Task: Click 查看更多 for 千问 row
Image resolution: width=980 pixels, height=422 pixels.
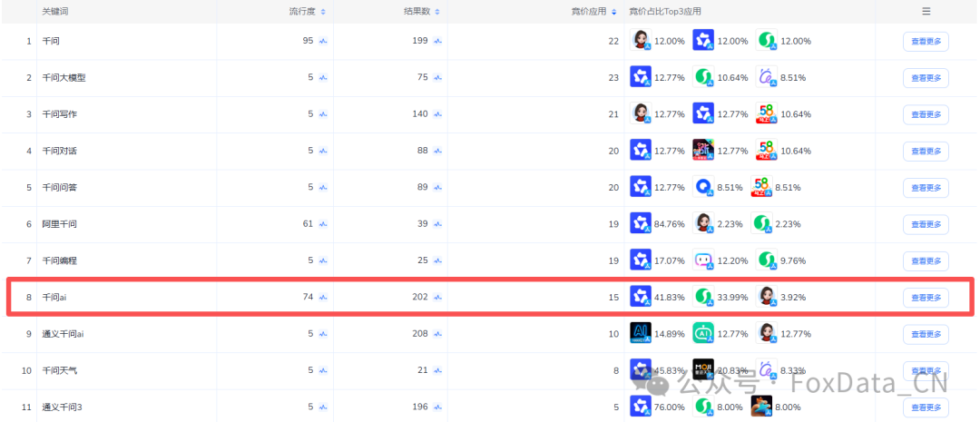Action: click(x=926, y=41)
